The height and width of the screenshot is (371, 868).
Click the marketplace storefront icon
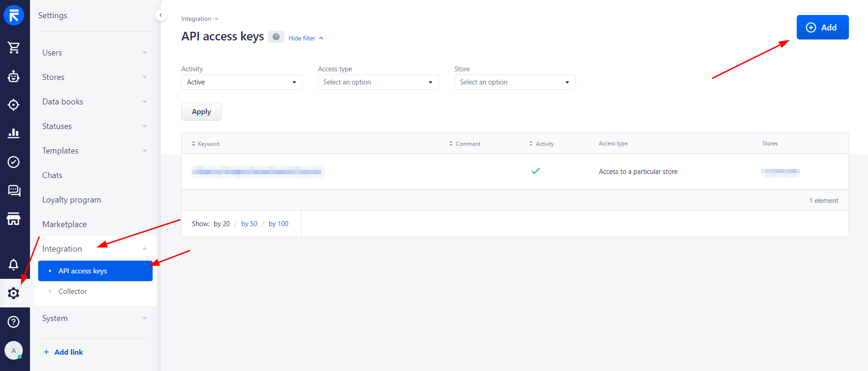14,219
